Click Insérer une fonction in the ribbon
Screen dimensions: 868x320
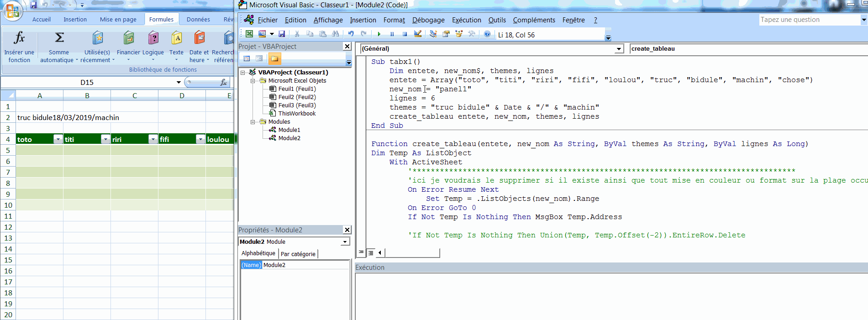pos(19,47)
